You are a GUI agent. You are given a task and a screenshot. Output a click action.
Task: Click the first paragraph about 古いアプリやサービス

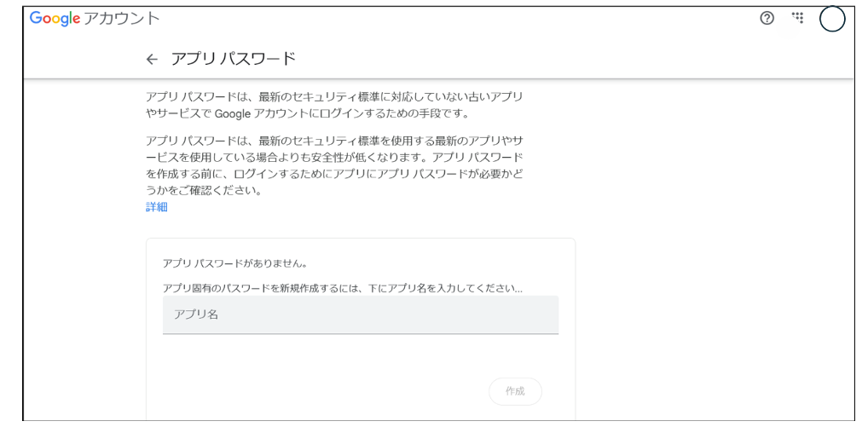tap(333, 105)
